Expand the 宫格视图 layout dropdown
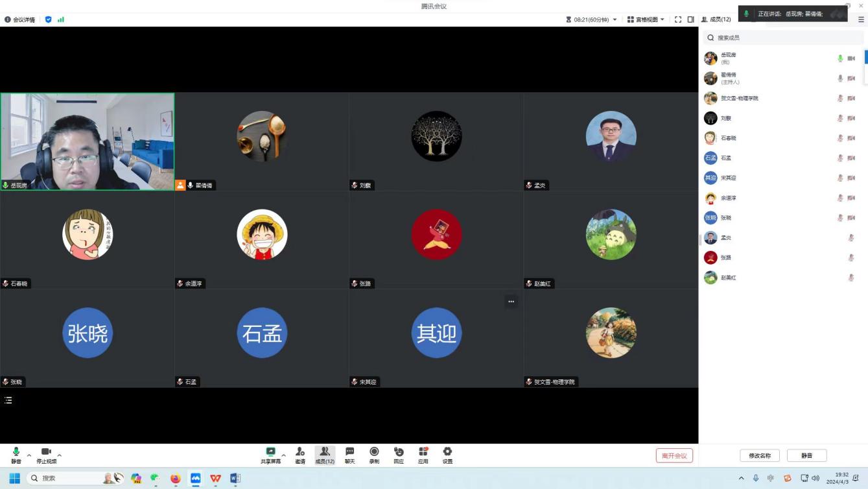 (x=646, y=19)
